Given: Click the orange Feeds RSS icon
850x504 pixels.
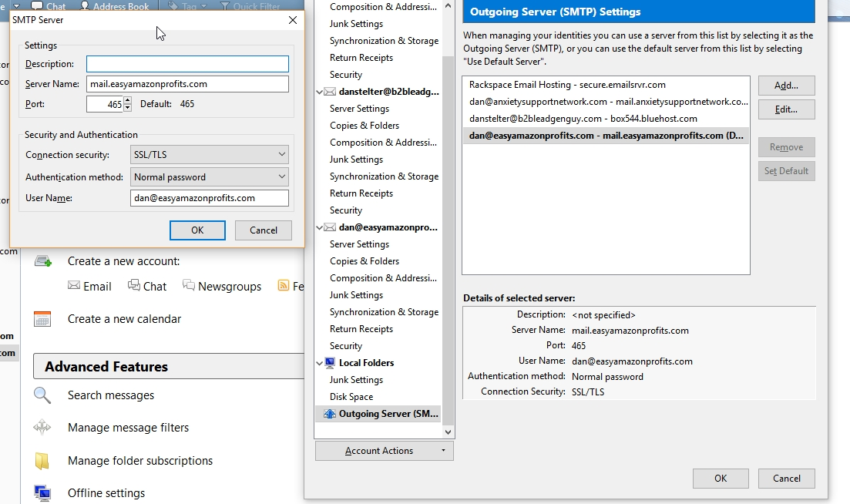Looking at the screenshot, I should point(283,286).
